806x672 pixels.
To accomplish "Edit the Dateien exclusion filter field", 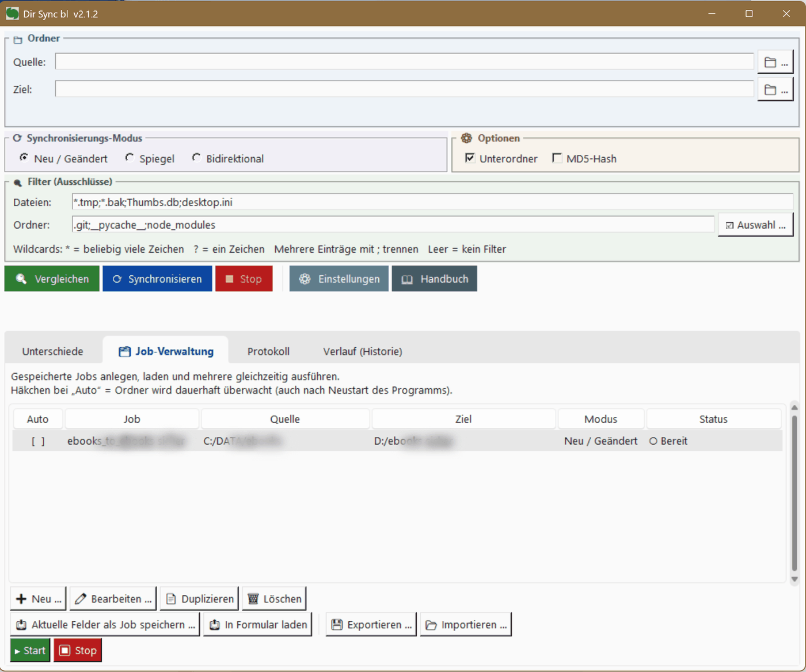I will pos(432,202).
